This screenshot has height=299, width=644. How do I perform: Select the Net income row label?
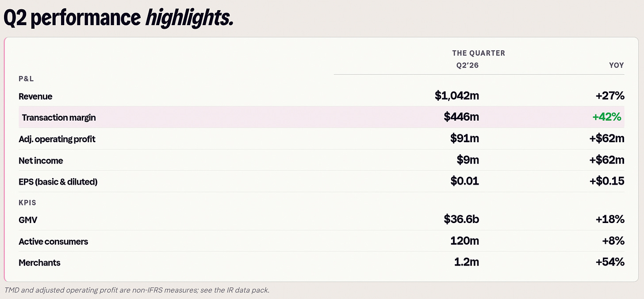point(41,161)
